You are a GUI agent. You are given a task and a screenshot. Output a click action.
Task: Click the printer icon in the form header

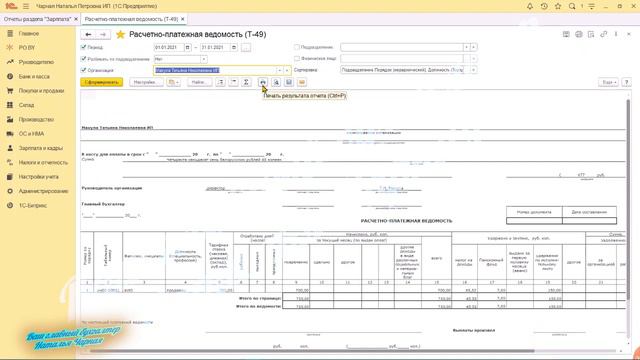[x=578, y=34]
